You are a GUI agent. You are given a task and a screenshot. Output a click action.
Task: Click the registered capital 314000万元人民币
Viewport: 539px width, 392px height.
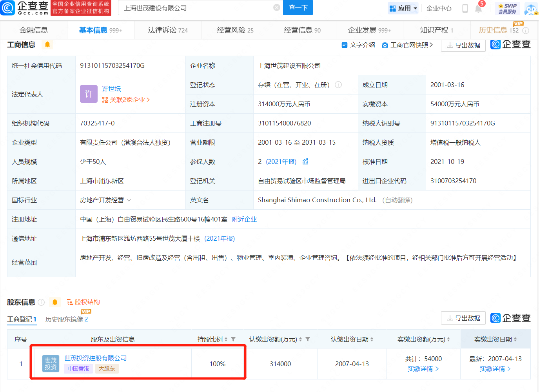click(284, 104)
